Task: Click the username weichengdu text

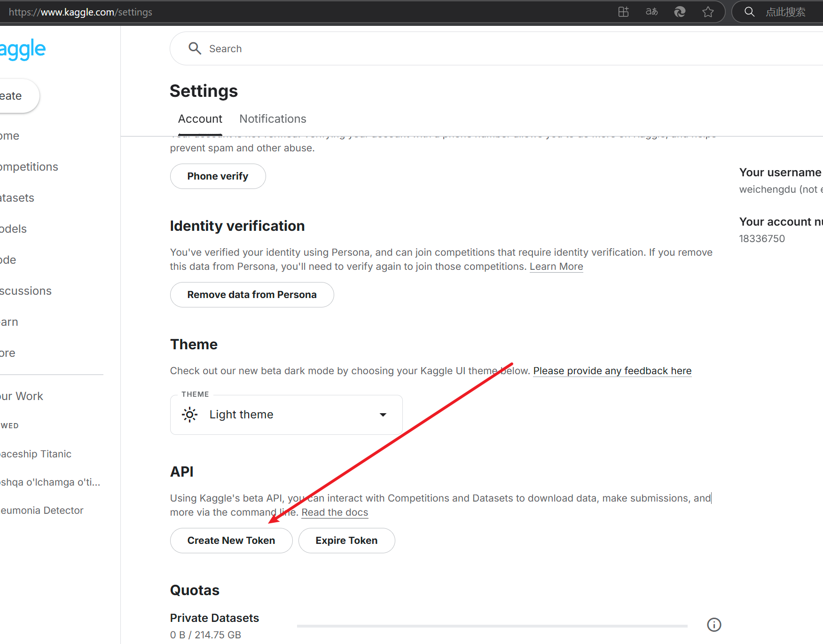Action: click(768, 189)
